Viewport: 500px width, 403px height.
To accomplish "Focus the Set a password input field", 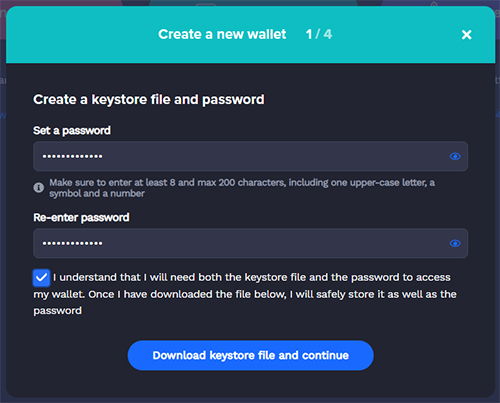I will coord(250,156).
